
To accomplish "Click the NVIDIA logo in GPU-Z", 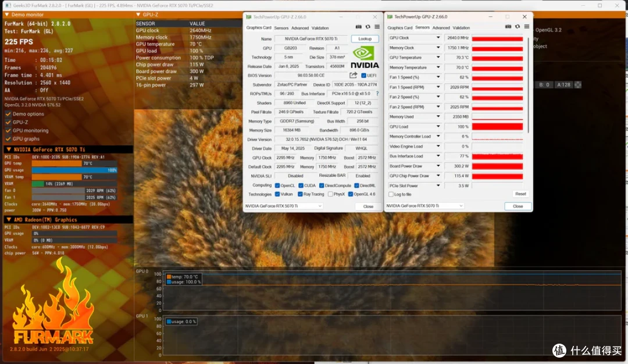I will pyautogui.click(x=365, y=58).
